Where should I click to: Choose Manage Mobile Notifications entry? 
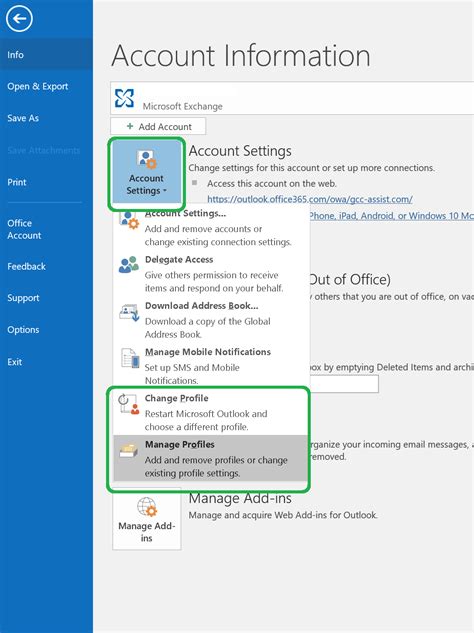211,366
